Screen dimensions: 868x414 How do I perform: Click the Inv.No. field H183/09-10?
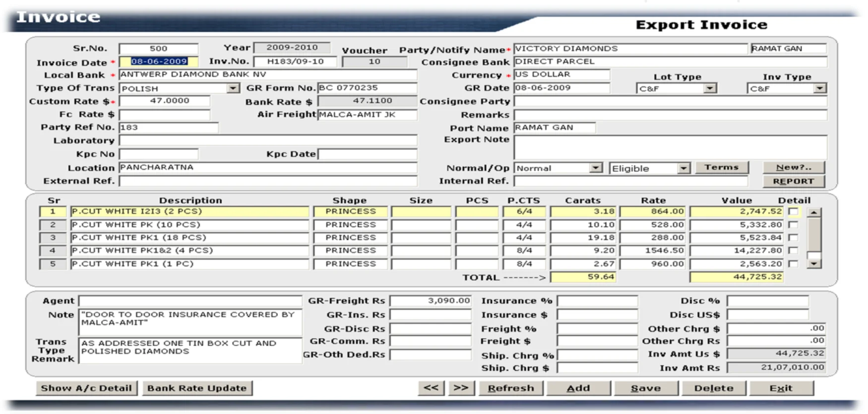(295, 62)
